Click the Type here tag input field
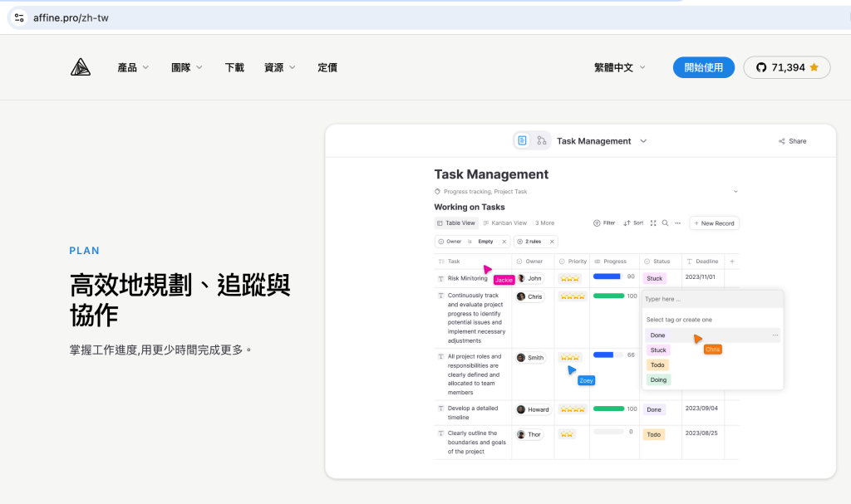 click(x=712, y=299)
